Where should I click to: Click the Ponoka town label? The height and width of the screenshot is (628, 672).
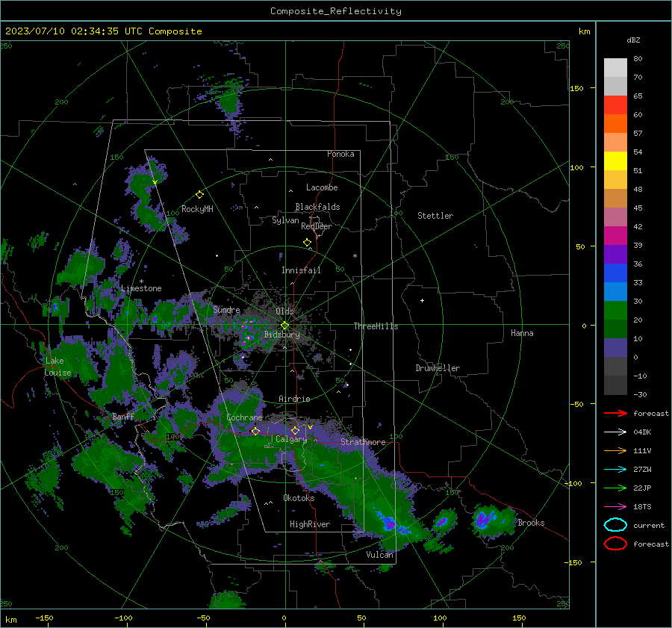(340, 154)
